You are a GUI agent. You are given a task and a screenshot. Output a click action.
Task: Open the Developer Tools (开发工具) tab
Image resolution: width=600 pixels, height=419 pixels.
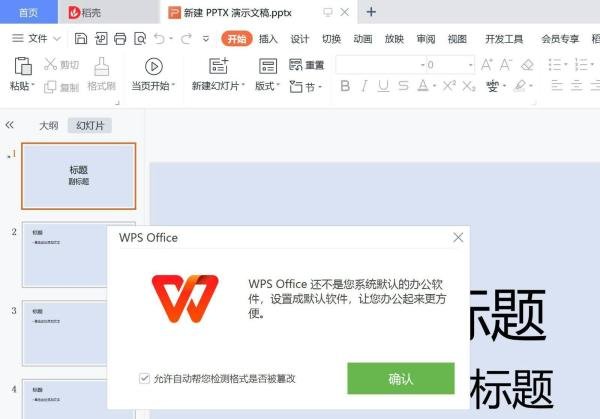pos(504,39)
